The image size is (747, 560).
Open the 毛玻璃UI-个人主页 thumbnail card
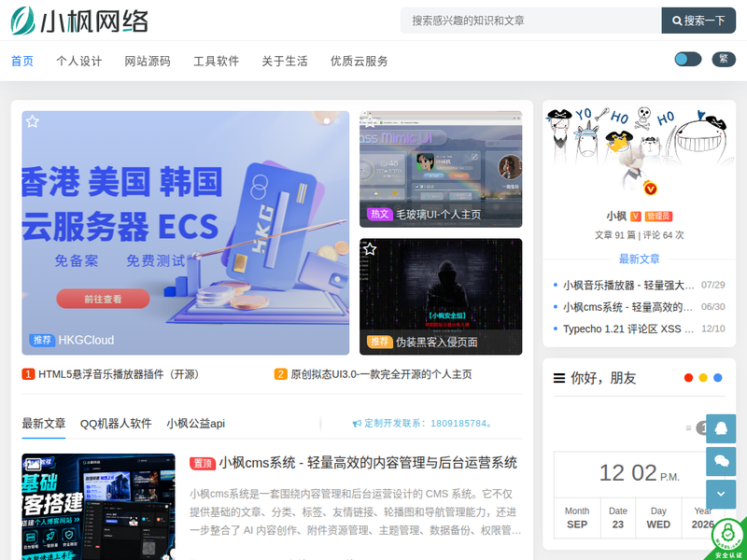click(441, 169)
